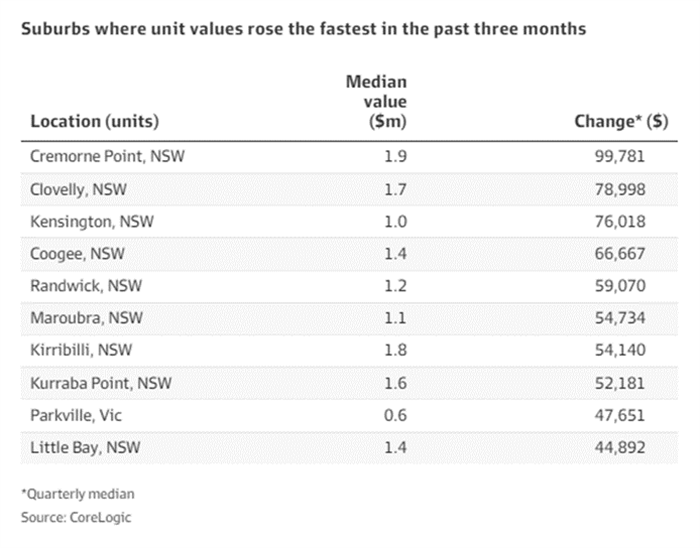Click the Kurraba Point, NSW row label
The height and width of the screenshot is (548, 700).
click(102, 383)
